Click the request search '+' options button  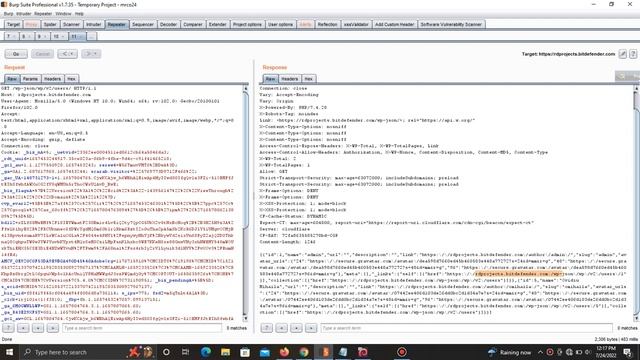(x=38, y=328)
